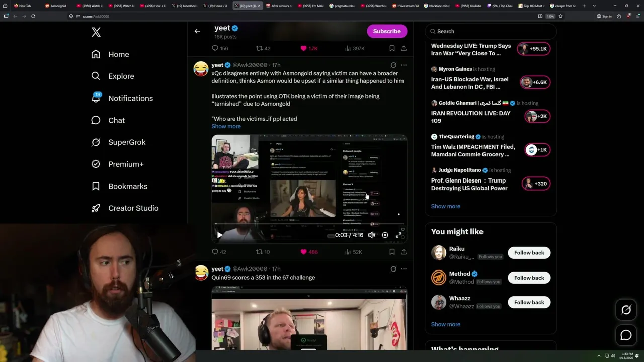Click browser Sign in button
The width and height of the screenshot is (644, 362).
click(604, 16)
